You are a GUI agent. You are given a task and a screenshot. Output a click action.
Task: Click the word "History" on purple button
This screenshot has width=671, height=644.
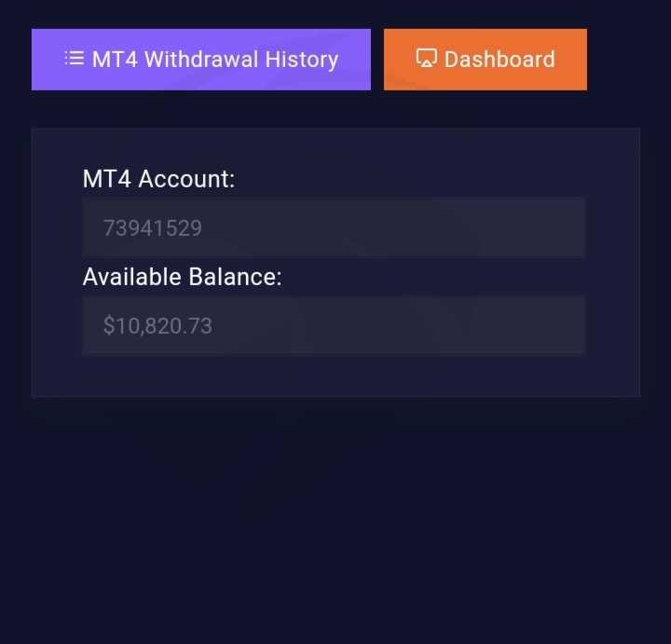pos(302,60)
